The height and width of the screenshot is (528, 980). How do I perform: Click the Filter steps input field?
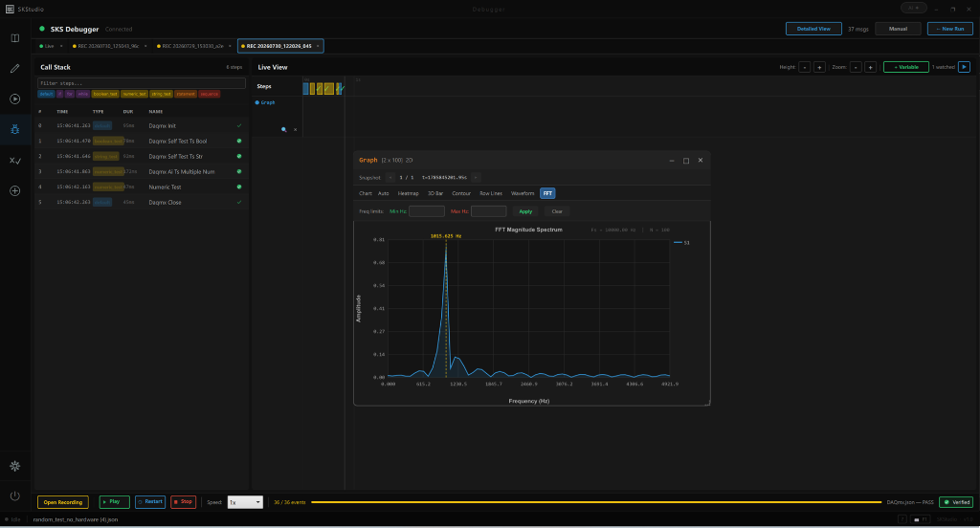[x=142, y=83]
